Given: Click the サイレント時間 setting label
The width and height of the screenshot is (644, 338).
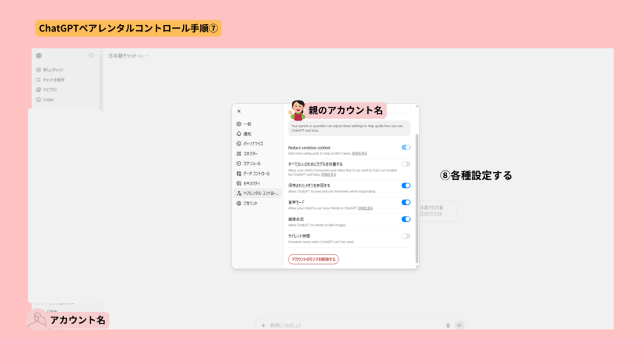Looking at the screenshot, I should [x=299, y=236].
